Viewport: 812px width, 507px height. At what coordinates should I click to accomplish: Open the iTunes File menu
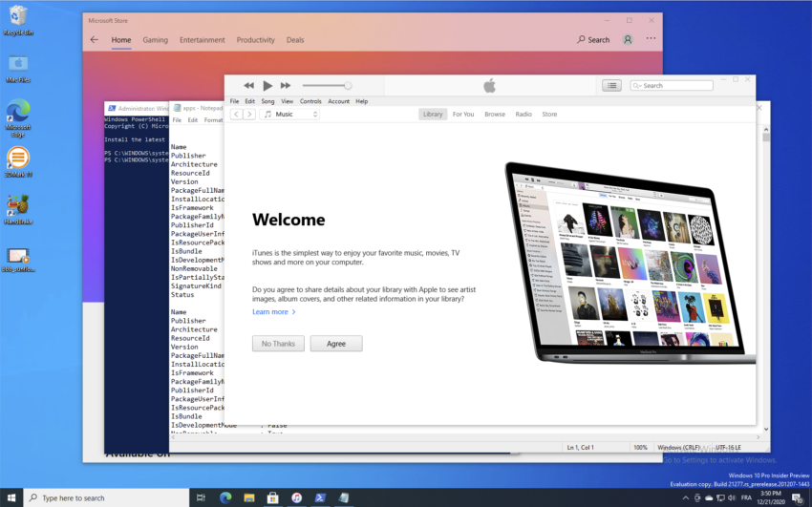click(x=234, y=101)
